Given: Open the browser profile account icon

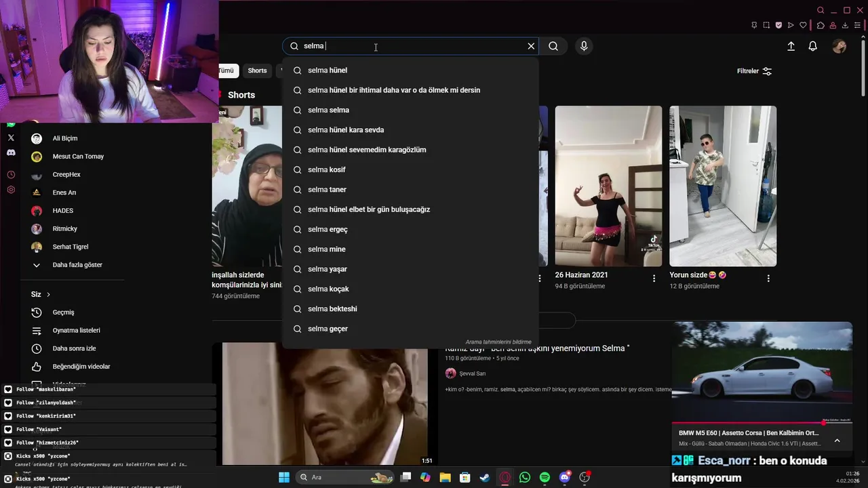Looking at the screenshot, I should [833, 25].
